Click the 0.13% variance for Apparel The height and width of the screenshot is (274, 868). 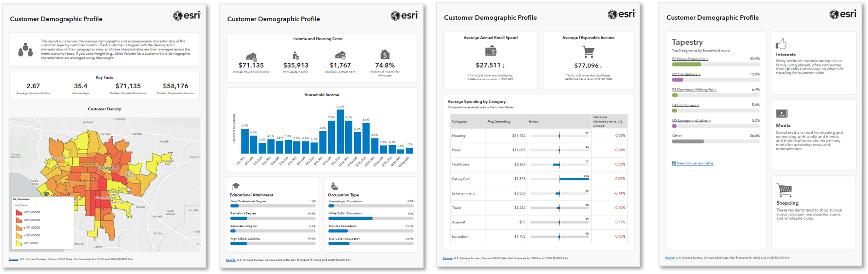tap(620, 222)
